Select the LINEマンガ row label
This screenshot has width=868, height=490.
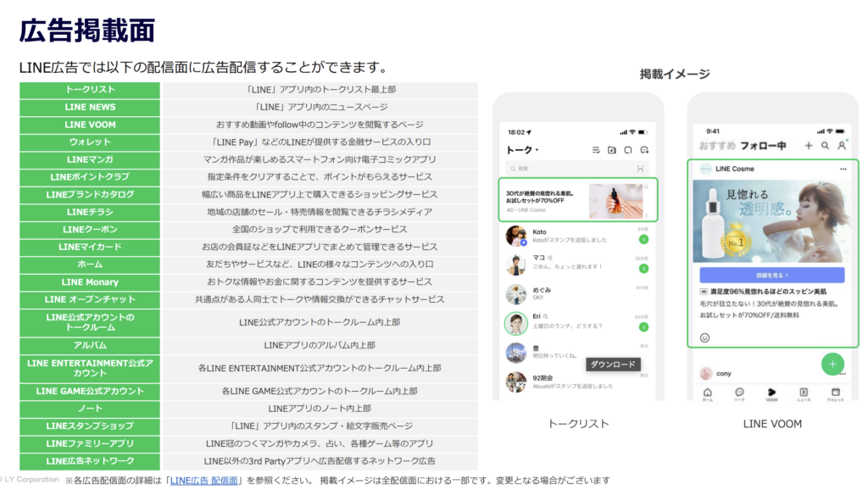click(x=90, y=159)
